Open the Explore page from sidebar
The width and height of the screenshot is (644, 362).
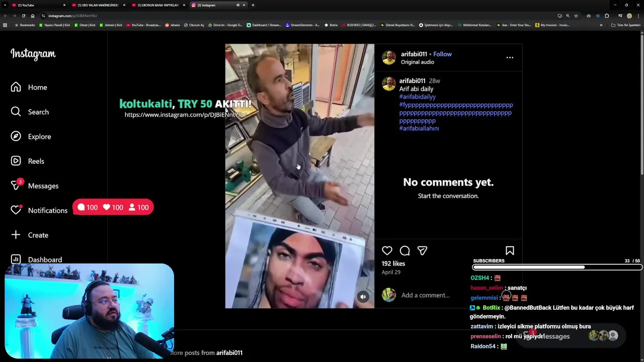(31, 137)
